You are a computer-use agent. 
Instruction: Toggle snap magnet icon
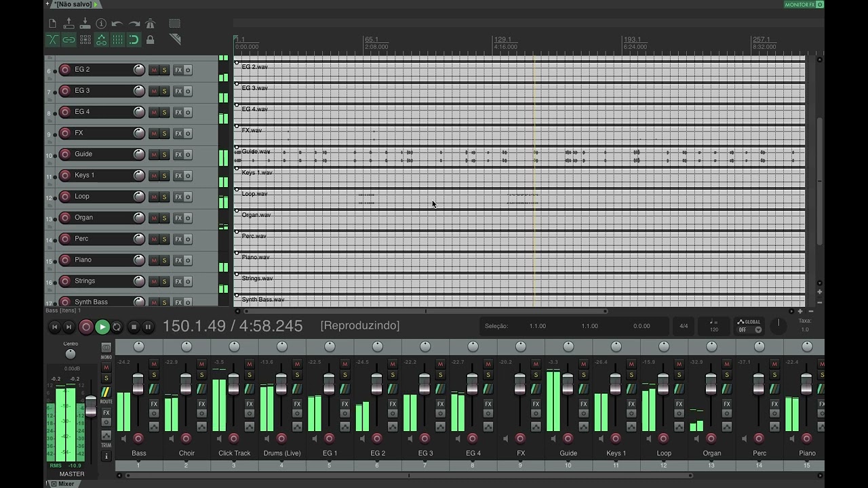coord(134,40)
